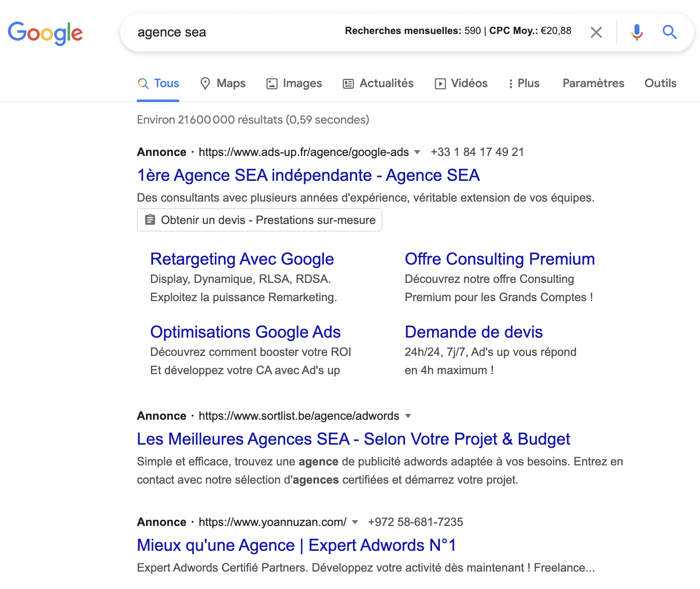The width and height of the screenshot is (700, 589).
Task: Open the Paramètres menu
Action: (x=593, y=83)
